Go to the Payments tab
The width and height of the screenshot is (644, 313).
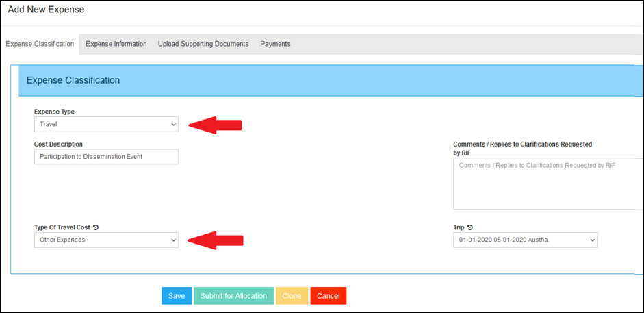tap(275, 44)
